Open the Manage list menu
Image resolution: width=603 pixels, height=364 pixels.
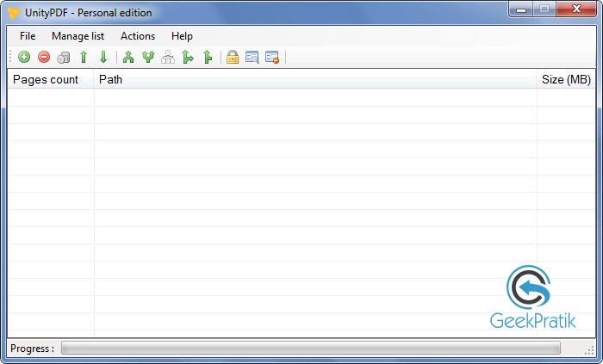[x=78, y=36]
